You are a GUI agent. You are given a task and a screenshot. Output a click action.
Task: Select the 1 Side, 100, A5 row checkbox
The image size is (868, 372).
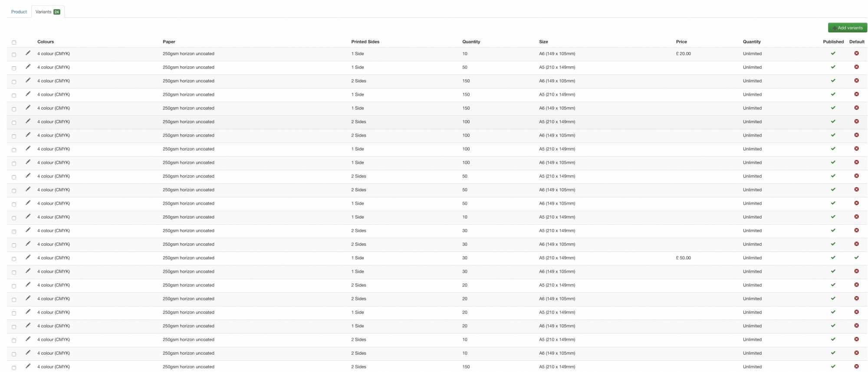point(14,150)
